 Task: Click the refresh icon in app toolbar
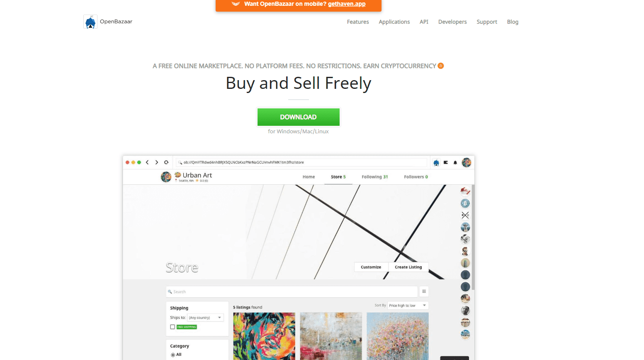pyautogui.click(x=166, y=162)
